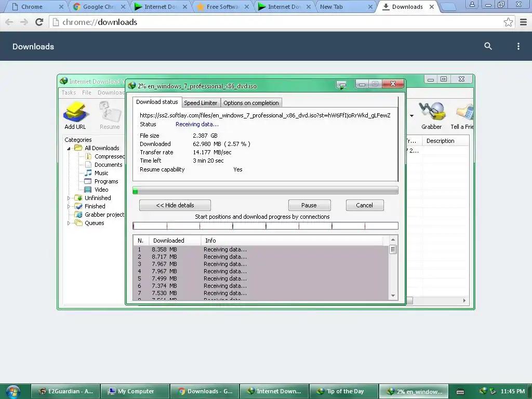This screenshot has height=399, width=532.
Task: Select connection row 1 with 8.358 MB
Action: pyautogui.click(x=261, y=249)
